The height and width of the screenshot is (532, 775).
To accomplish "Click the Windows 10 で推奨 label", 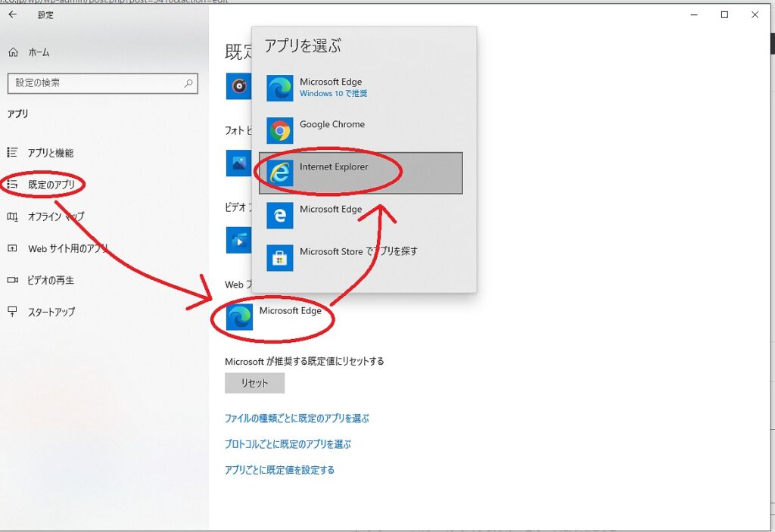I will tap(333, 93).
